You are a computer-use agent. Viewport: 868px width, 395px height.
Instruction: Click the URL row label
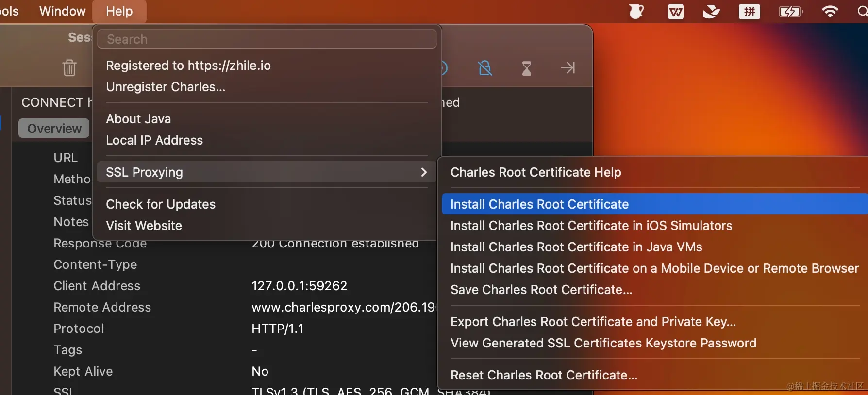(66, 158)
